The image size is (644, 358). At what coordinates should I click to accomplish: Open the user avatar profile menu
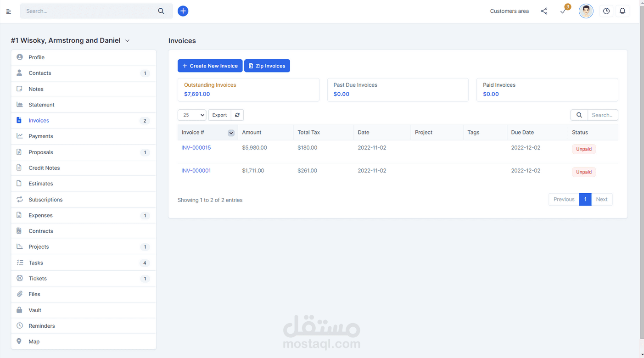pyautogui.click(x=586, y=11)
